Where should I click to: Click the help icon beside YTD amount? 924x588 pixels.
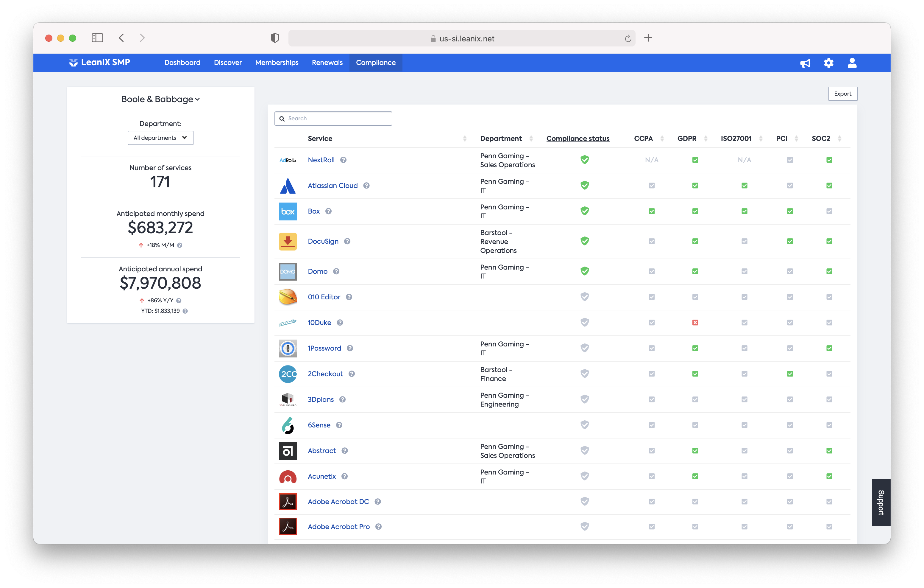(185, 311)
